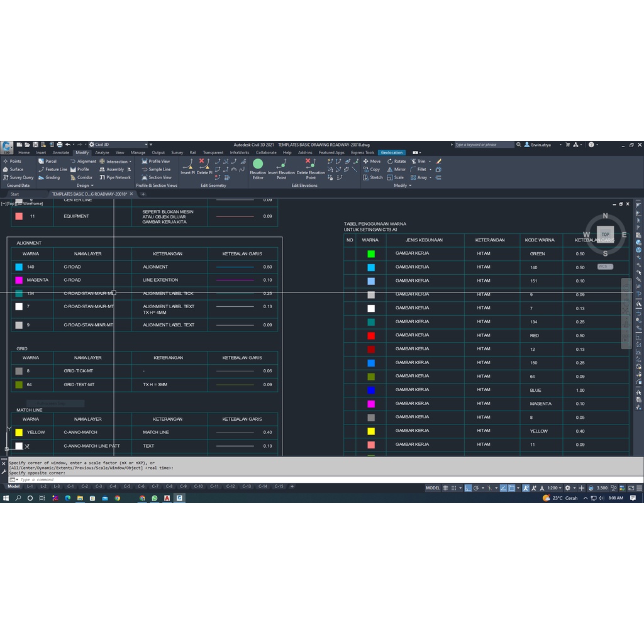Add a new layout with plus button
Viewport: 644px width, 644px height.
(x=292, y=486)
